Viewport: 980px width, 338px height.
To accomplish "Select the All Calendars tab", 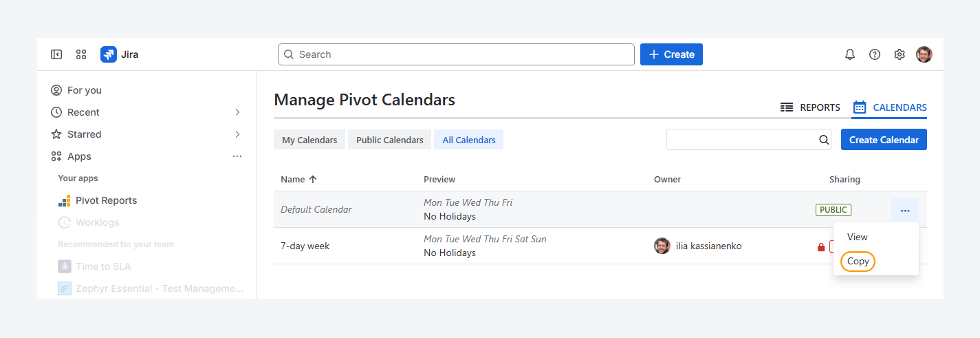I will coord(469,140).
